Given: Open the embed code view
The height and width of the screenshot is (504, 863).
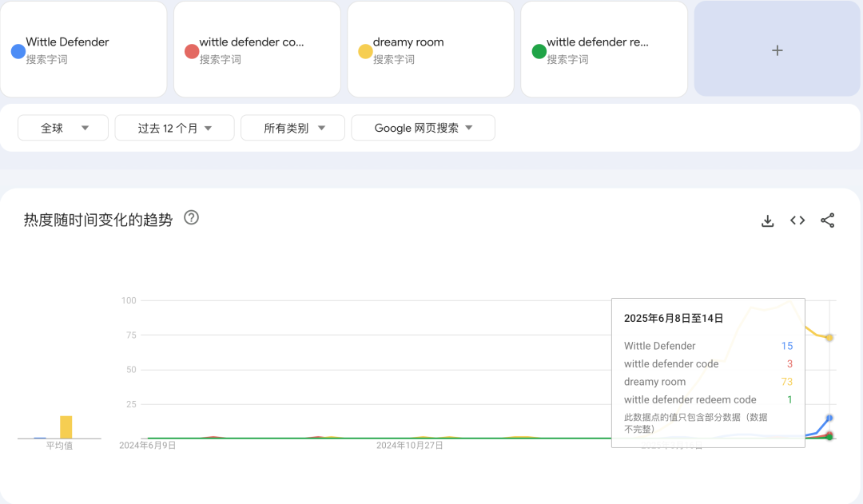Looking at the screenshot, I should pyautogui.click(x=797, y=220).
